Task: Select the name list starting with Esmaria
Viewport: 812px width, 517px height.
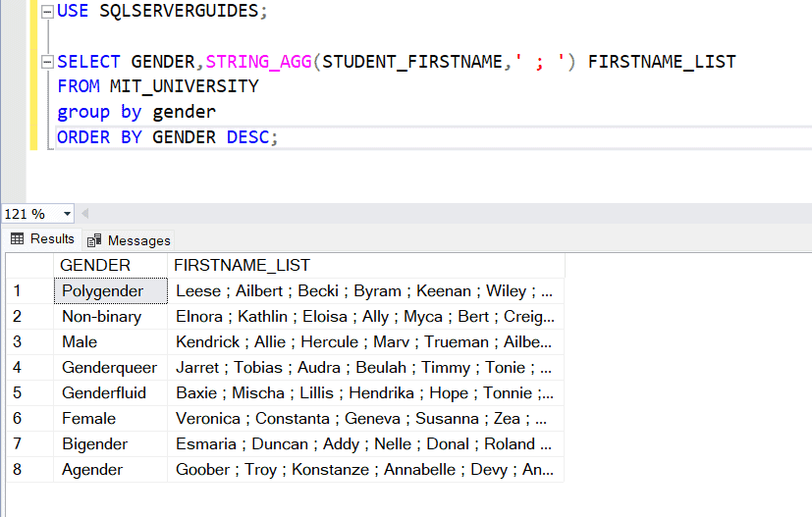Action: tap(365, 443)
